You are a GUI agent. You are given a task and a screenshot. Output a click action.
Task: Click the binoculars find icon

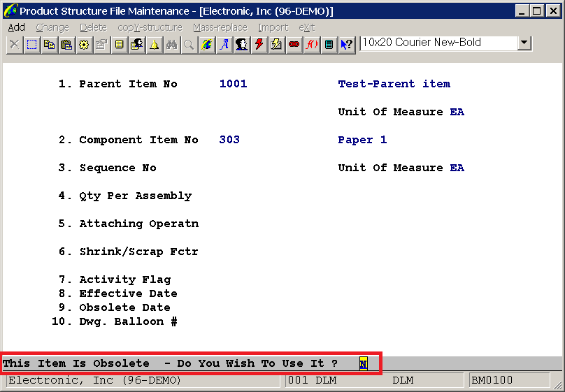171,44
